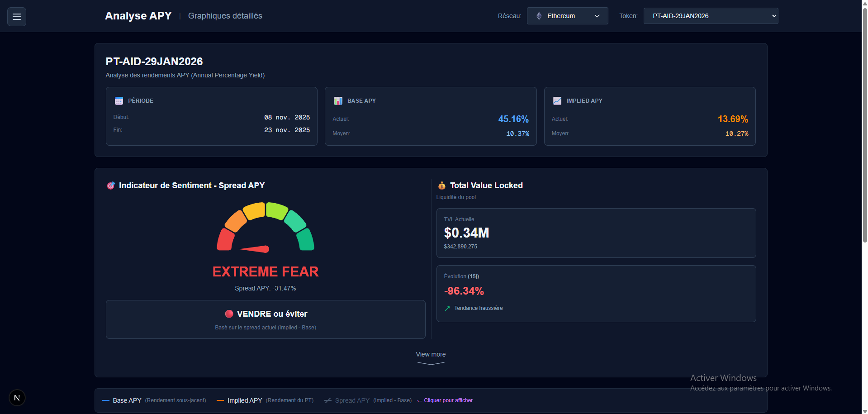Show the Spread APY series in the legend
The width and height of the screenshot is (868, 414).
(352, 400)
